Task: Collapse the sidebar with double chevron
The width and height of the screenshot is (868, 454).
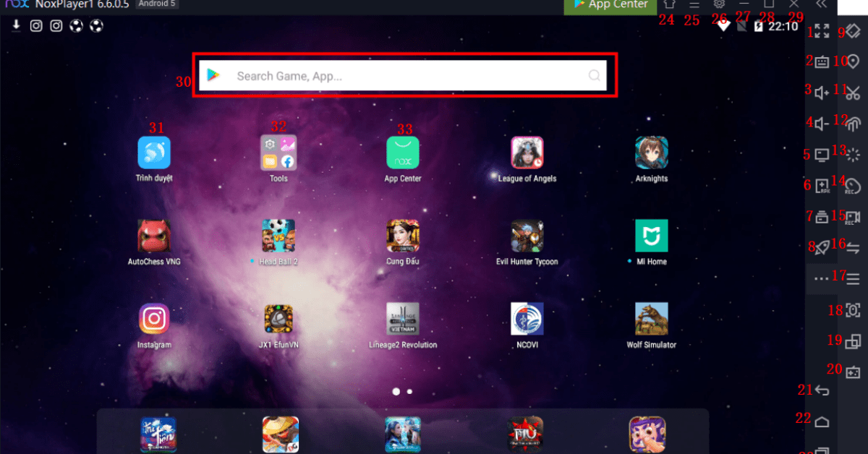Action: [821, 4]
